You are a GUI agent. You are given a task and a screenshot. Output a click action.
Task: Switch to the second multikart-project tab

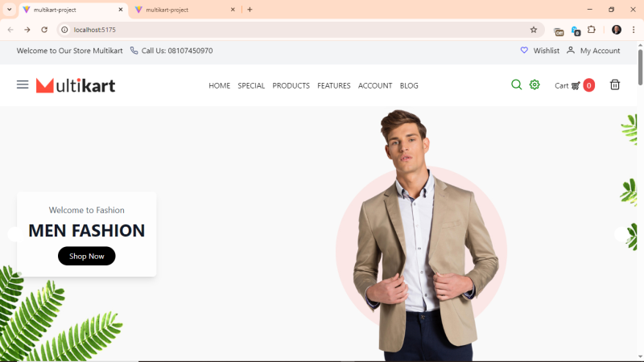click(181, 10)
